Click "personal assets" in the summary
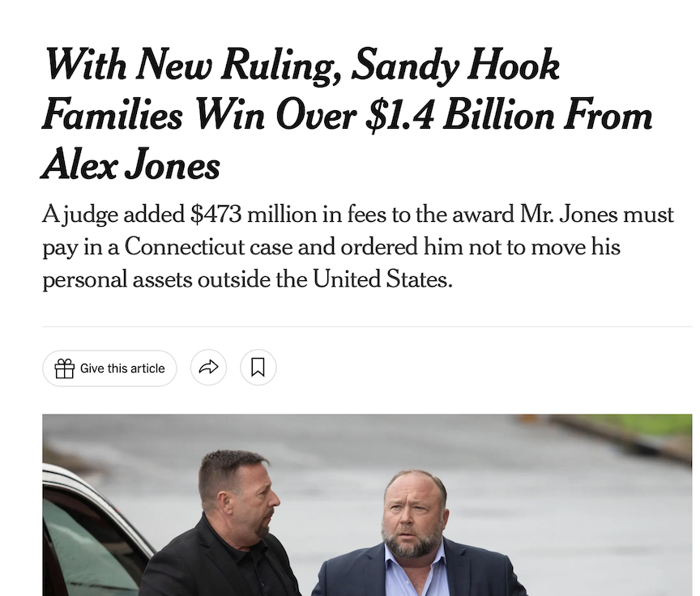Image resolution: width=700 pixels, height=596 pixels. [117, 281]
